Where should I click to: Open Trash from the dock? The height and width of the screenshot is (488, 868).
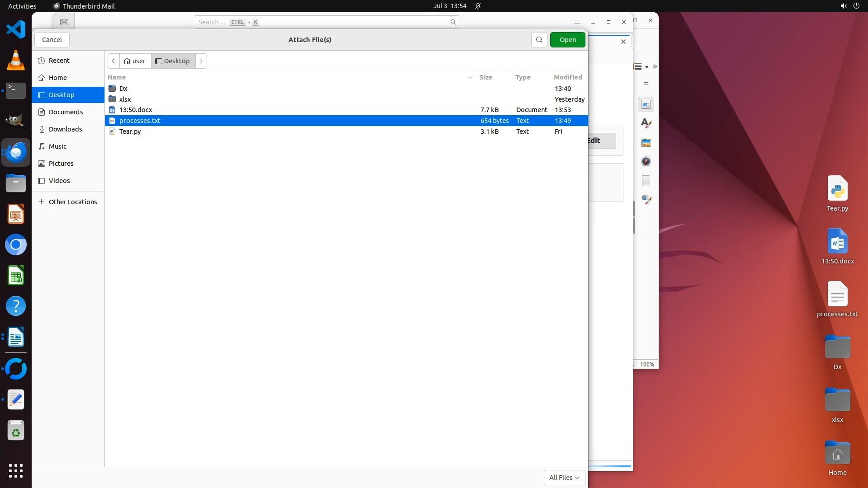tap(16, 431)
